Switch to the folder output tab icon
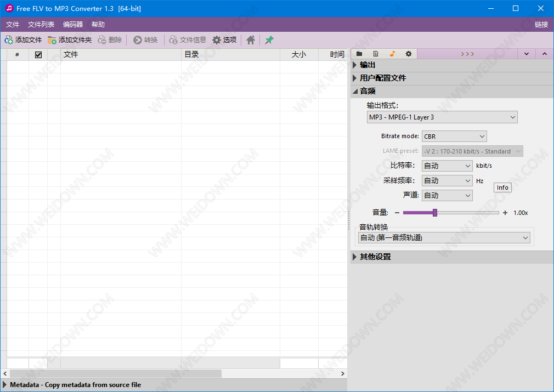This screenshot has height=392, width=554. (x=359, y=54)
